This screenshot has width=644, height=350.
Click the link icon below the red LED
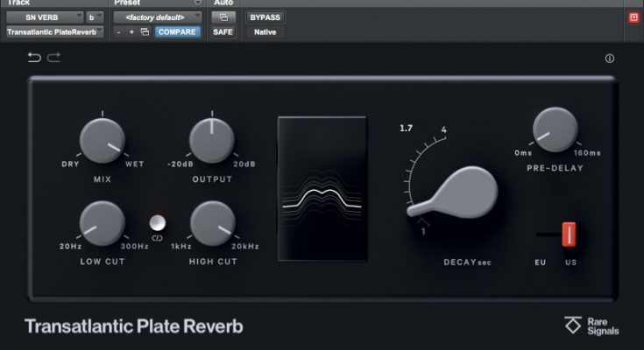[157, 239]
